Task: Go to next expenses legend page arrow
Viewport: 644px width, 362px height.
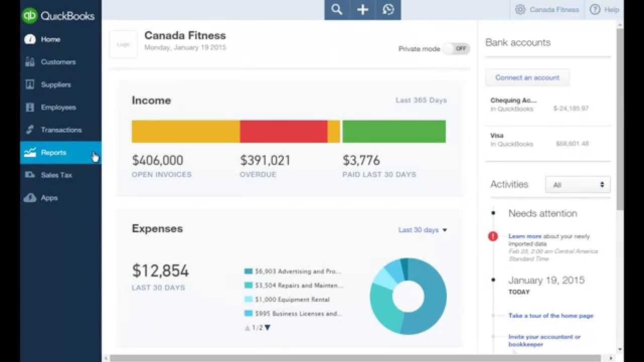Action: point(268,328)
